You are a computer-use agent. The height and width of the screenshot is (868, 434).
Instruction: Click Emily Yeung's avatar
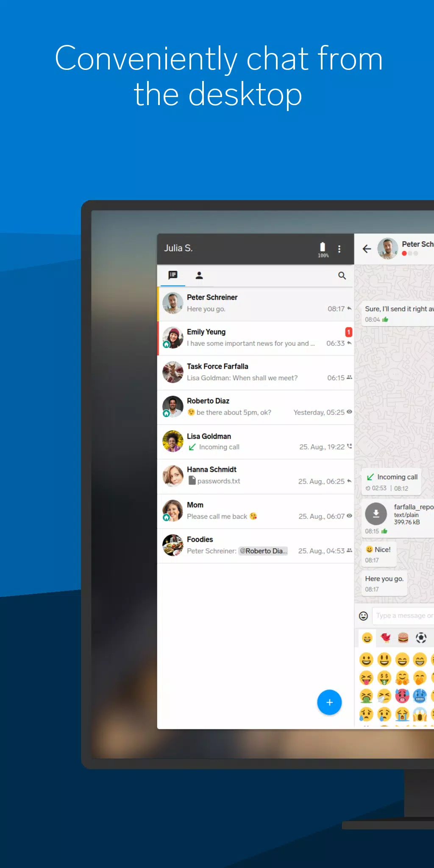tap(173, 338)
